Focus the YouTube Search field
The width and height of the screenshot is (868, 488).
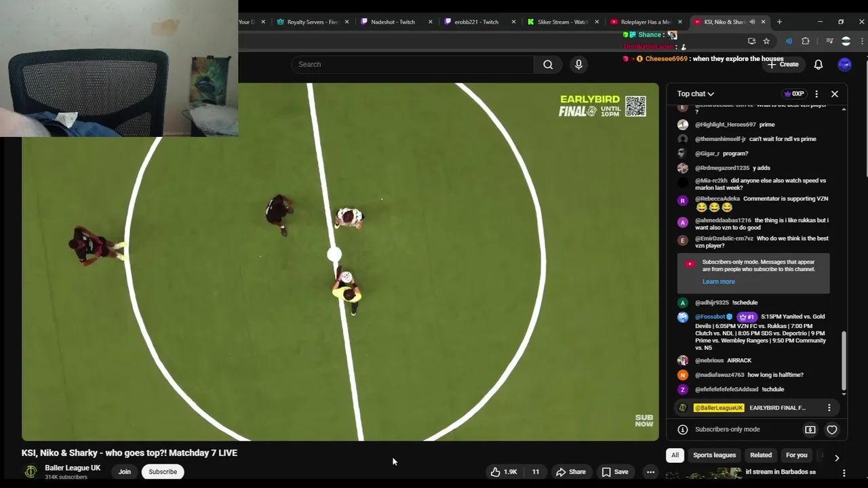(412, 64)
